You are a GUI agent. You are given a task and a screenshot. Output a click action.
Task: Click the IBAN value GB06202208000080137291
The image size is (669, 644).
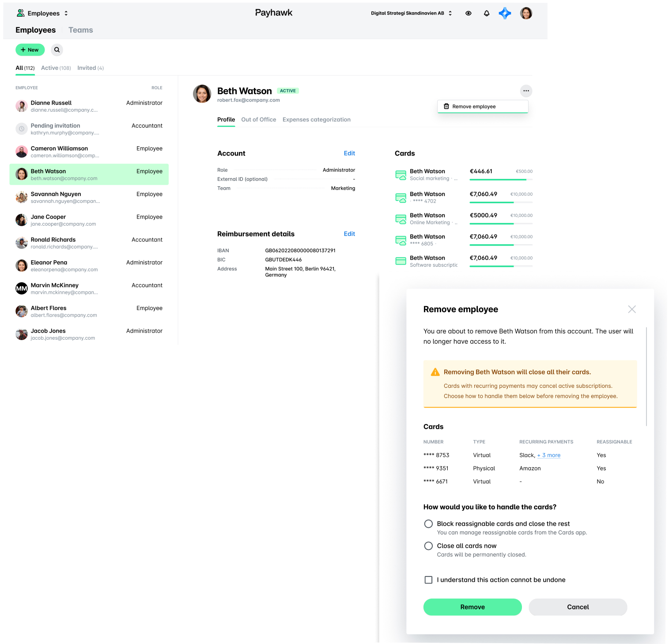[x=300, y=250]
